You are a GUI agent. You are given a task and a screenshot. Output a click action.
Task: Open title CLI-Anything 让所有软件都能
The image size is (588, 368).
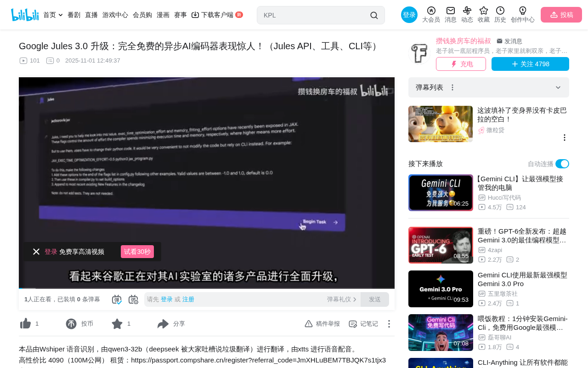[x=523, y=362]
